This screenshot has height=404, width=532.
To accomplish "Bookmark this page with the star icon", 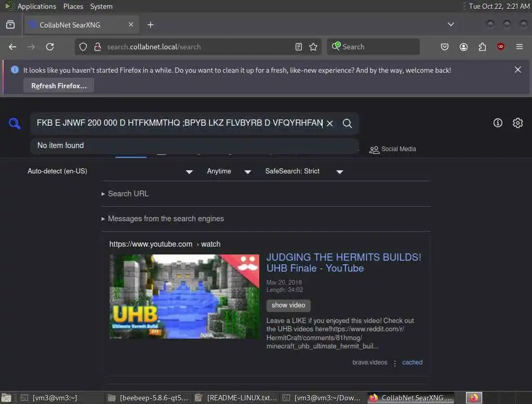I will (313, 47).
